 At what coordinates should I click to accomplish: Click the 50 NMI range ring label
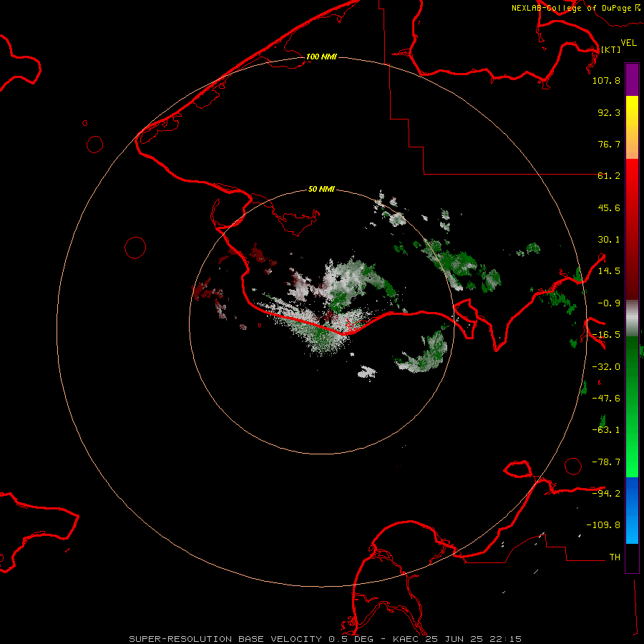(x=321, y=189)
